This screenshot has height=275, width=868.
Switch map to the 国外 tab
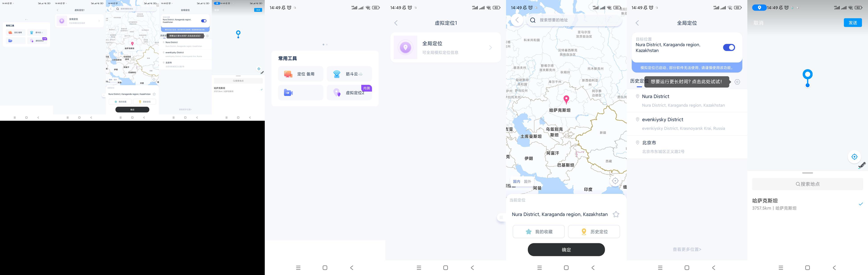coord(527,181)
